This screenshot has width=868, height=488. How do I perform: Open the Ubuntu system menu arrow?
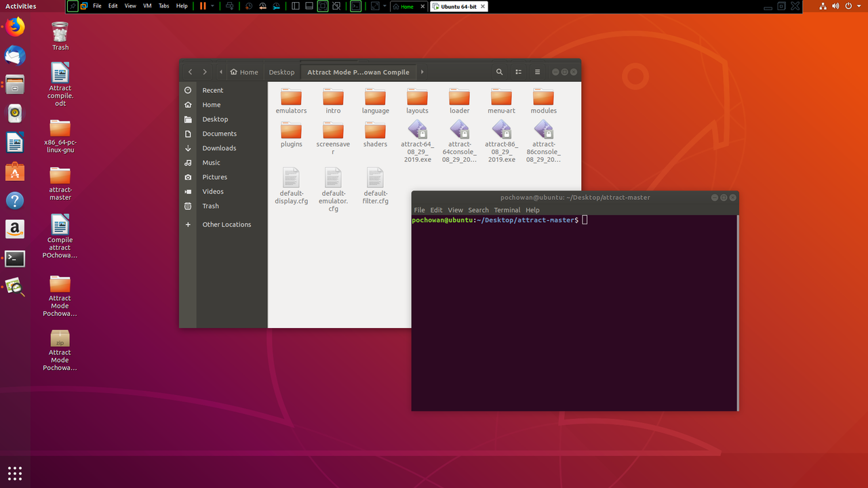(x=861, y=6)
